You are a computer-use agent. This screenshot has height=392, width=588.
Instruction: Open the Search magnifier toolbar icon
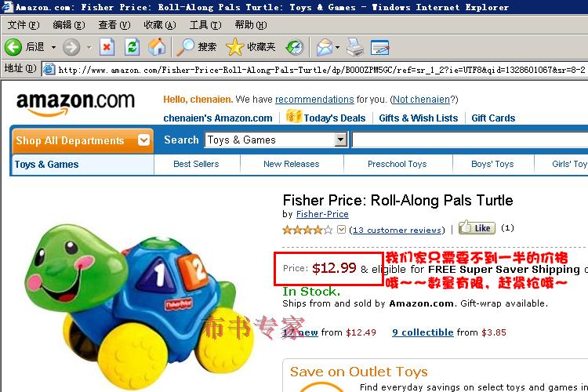click(x=186, y=47)
